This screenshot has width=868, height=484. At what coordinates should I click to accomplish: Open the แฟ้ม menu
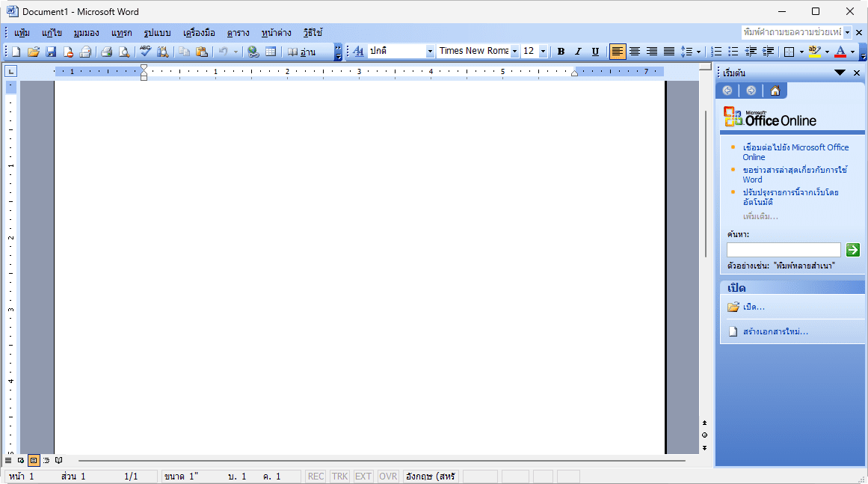22,33
